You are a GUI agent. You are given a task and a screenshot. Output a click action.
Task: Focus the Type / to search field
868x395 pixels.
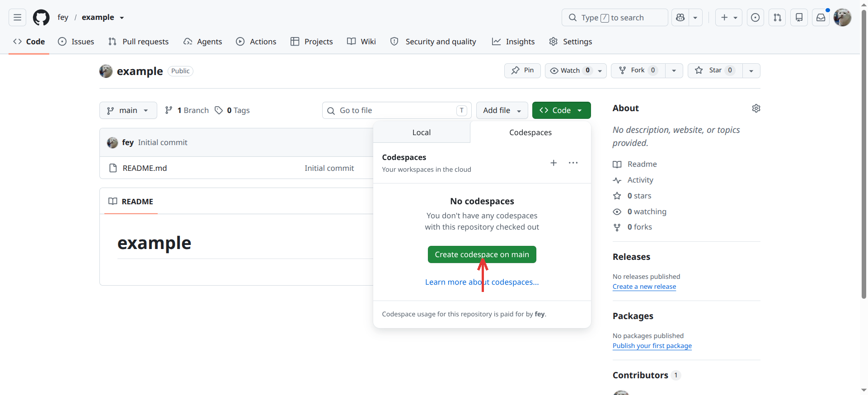(x=615, y=18)
